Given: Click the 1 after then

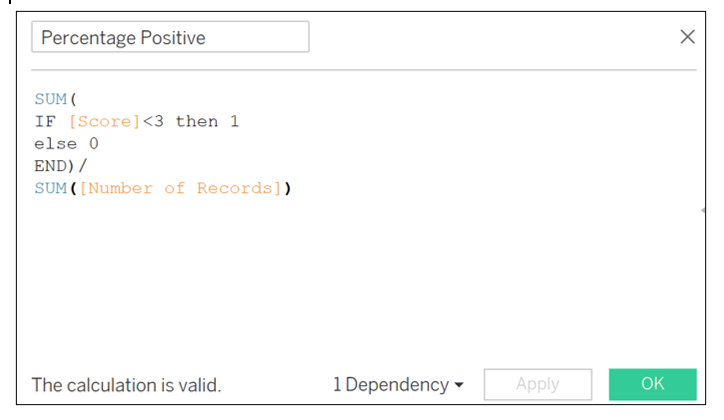Looking at the screenshot, I should click(234, 121).
